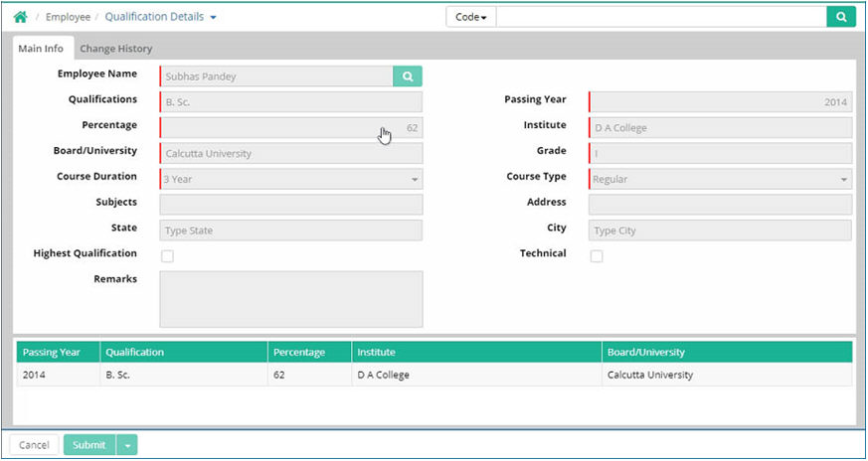Click Employee Name lookup search icon
Screen dimensions: 868x461
tap(408, 76)
